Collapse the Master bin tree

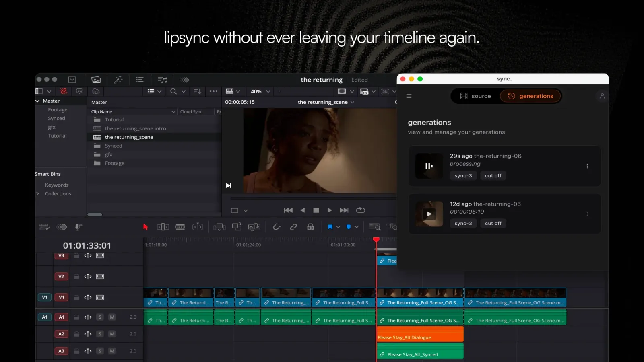(37, 101)
